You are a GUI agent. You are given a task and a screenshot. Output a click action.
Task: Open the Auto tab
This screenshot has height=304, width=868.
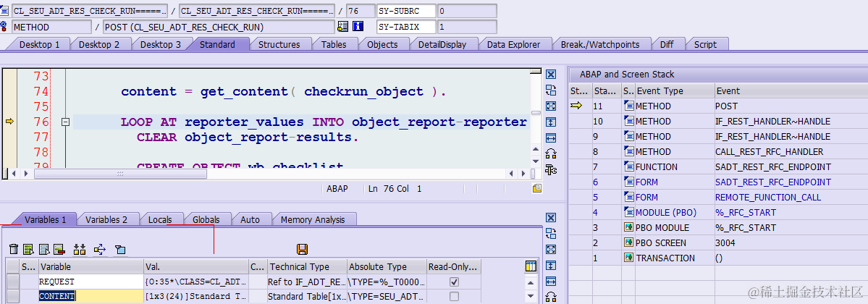pos(250,219)
